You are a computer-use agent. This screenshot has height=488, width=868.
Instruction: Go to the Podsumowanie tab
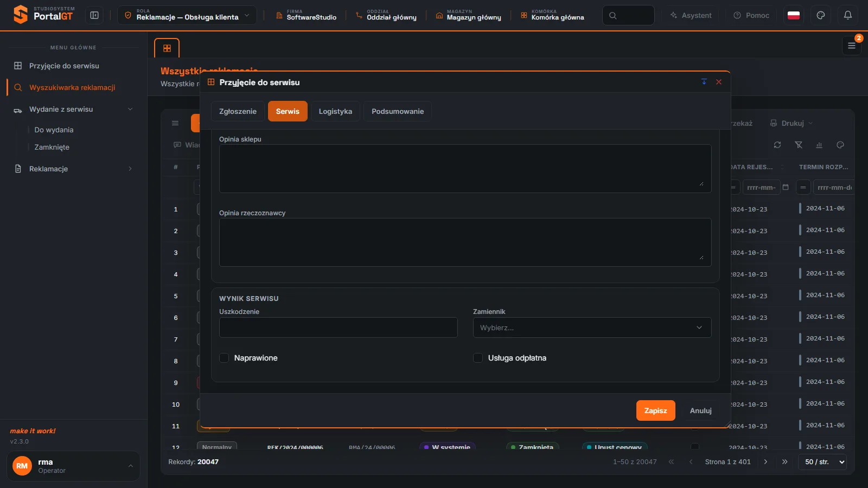tap(398, 111)
